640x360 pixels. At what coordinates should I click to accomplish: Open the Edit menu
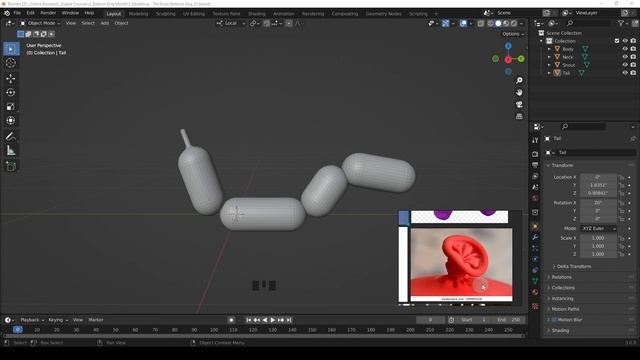pos(30,13)
